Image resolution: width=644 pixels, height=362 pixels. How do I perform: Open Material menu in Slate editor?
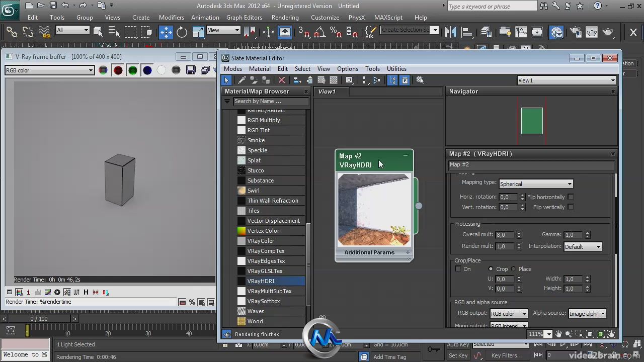[260, 69]
